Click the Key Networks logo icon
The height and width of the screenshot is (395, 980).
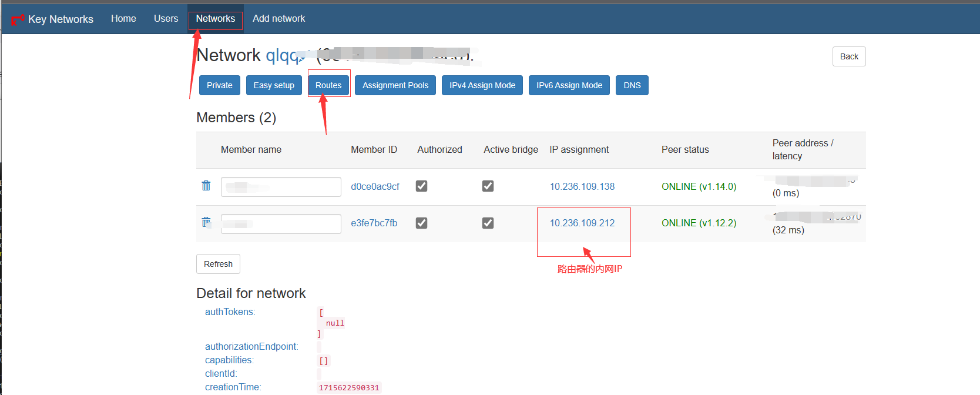pyautogui.click(x=18, y=19)
